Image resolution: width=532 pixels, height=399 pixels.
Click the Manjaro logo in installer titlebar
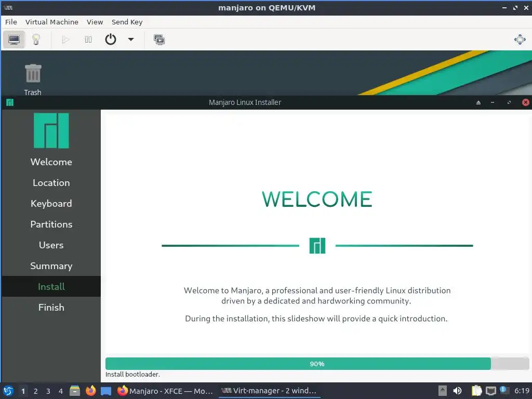pos(10,102)
